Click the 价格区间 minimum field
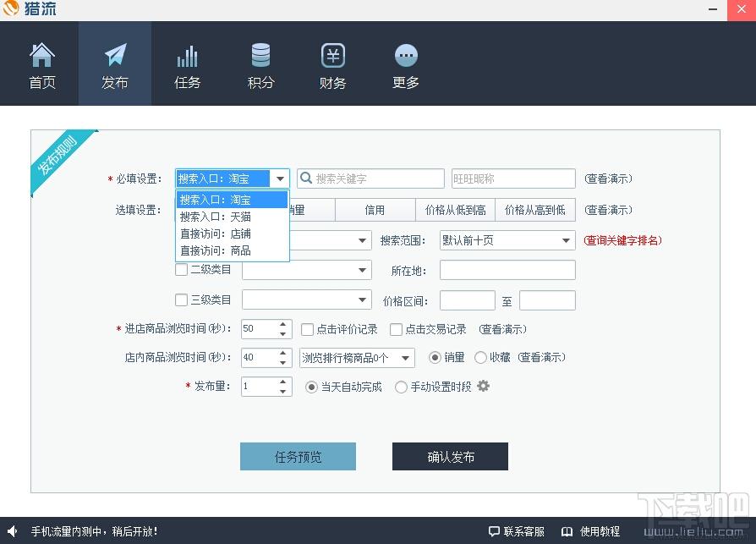756x544 pixels. (467, 300)
